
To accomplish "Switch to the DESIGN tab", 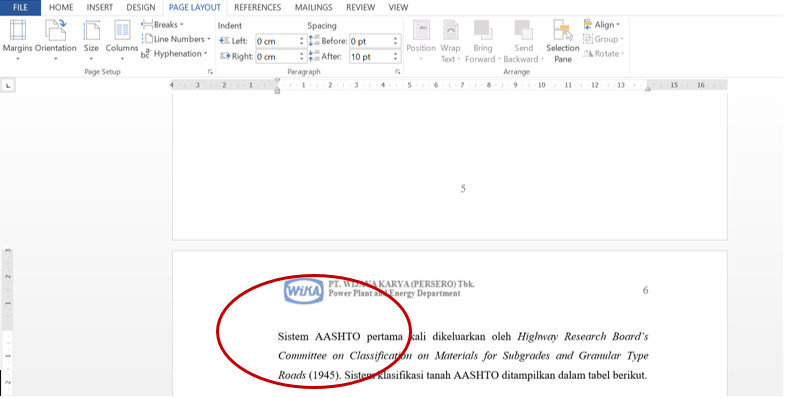I will tap(141, 8).
